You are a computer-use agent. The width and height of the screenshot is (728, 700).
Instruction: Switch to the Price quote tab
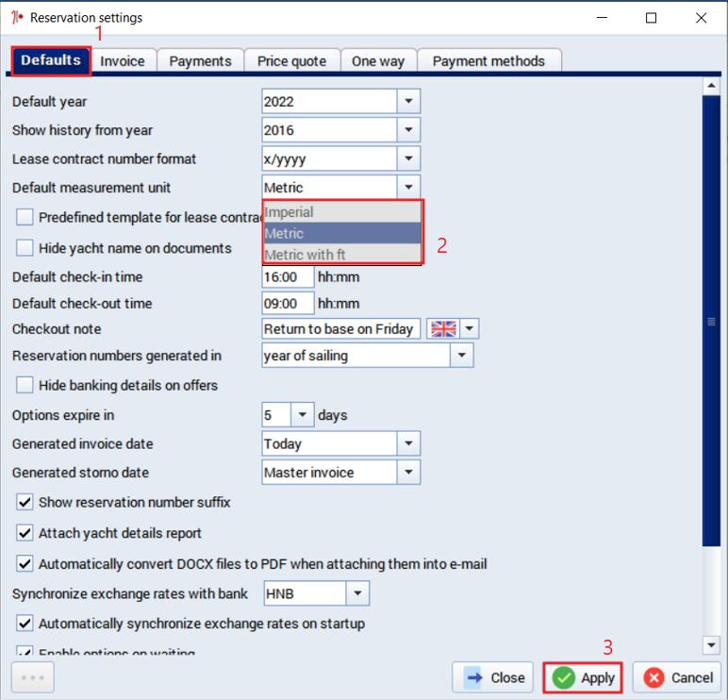click(291, 61)
